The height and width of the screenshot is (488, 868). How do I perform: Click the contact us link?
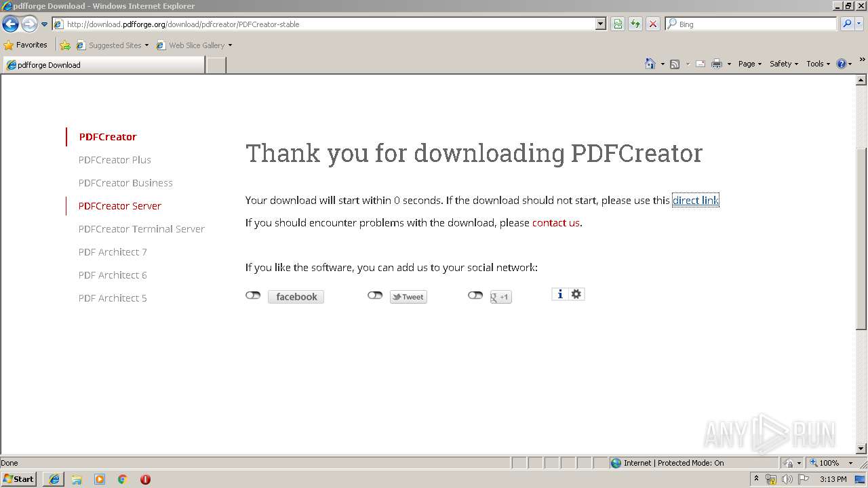pyautogui.click(x=556, y=223)
